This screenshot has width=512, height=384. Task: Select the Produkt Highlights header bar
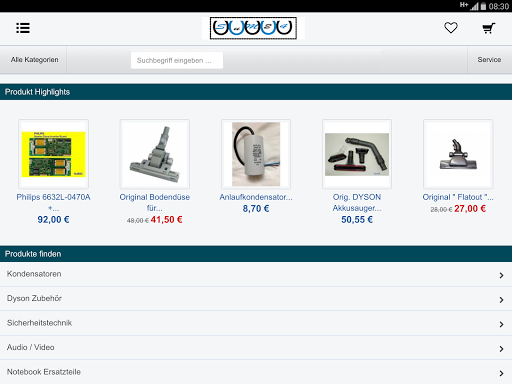[256, 92]
